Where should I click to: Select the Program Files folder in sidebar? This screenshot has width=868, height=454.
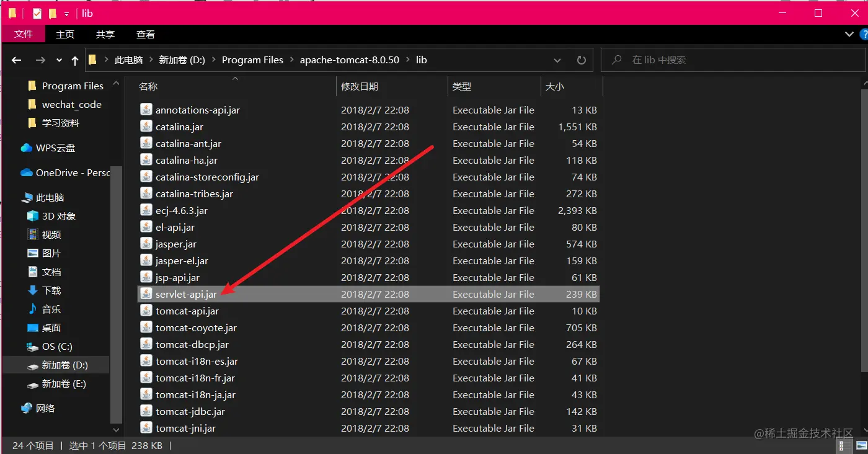point(65,86)
